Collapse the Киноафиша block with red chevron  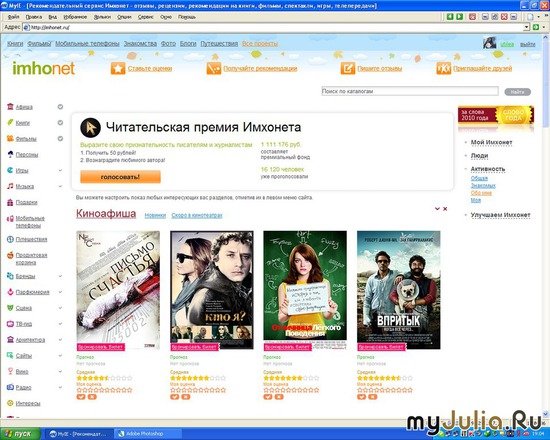(437, 208)
